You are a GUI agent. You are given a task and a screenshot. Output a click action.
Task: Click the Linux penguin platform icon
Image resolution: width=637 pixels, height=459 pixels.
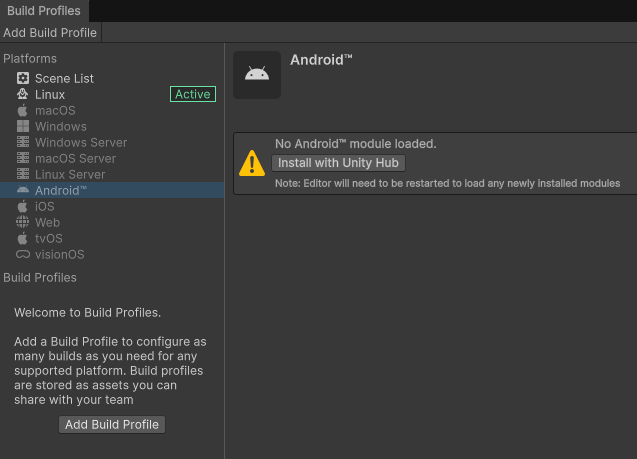(23, 94)
